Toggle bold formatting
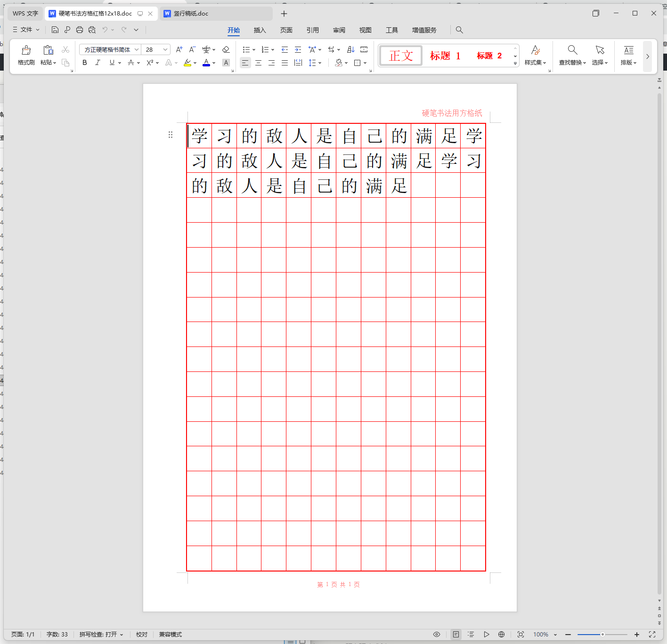 [x=85, y=63]
